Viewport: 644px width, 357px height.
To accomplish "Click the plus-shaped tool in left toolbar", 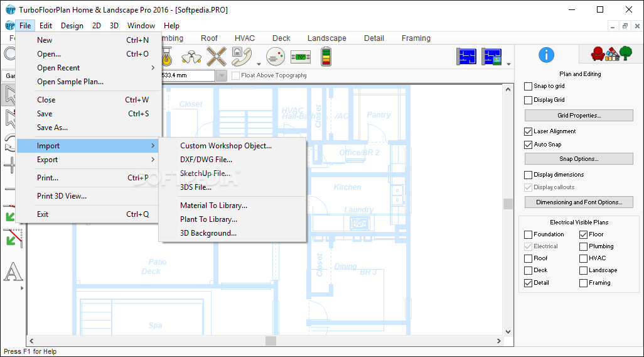I will (x=10, y=166).
